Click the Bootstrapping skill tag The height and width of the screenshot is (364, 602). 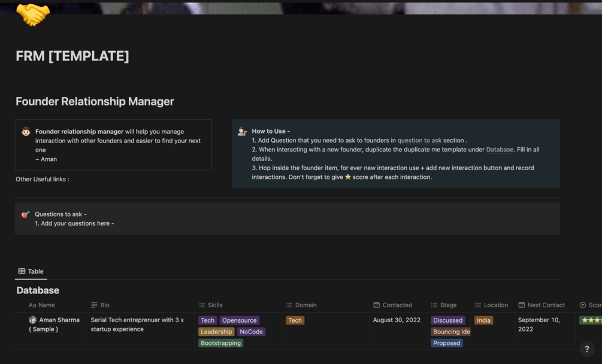[221, 343]
